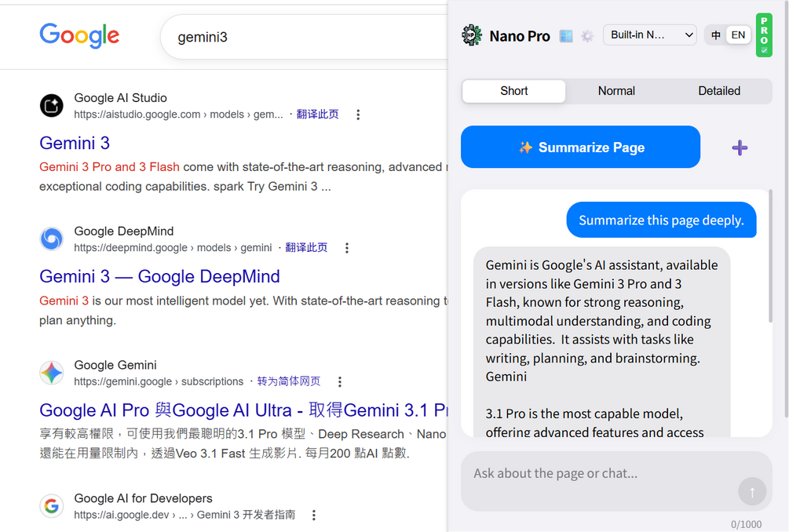Click the sidebar outer scrollbar
The height and width of the screenshot is (532, 789).
[x=787, y=209]
